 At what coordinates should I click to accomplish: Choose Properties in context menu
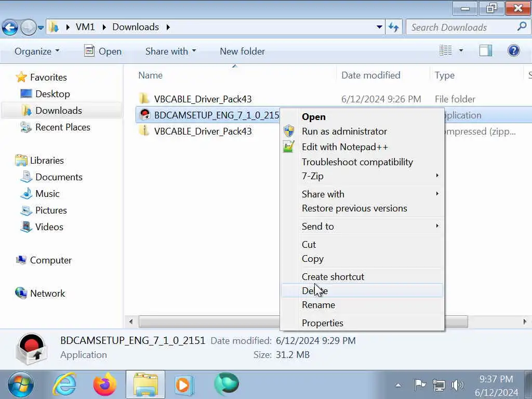pyautogui.click(x=362, y=323)
